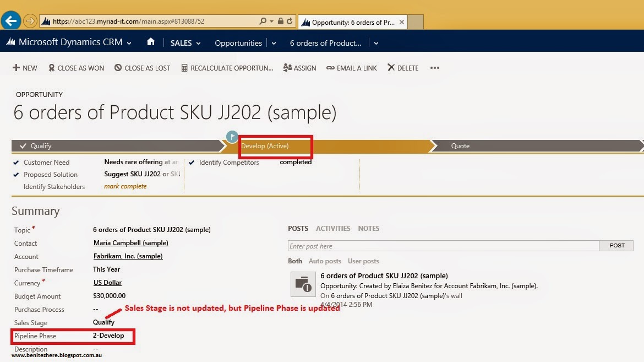Image resolution: width=644 pixels, height=362 pixels.
Task: Close the Opportunity browser tab
Action: pyautogui.click(x=402, y=22)
